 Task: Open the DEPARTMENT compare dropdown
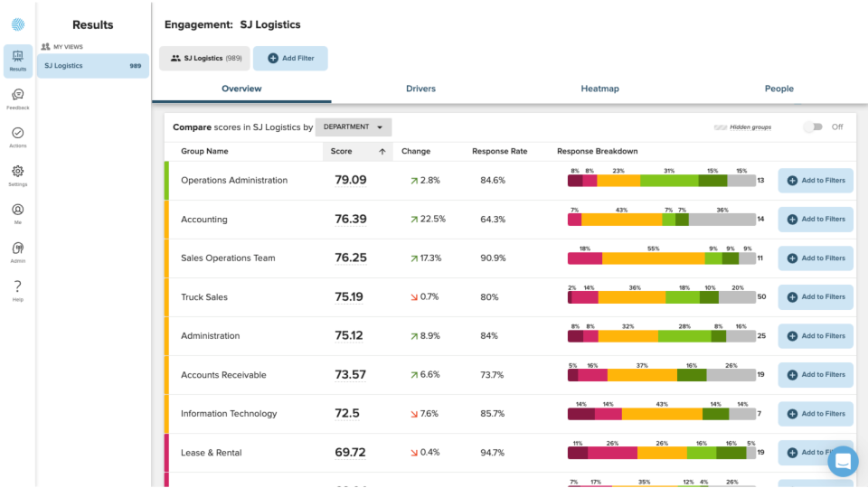pos(354,127)
